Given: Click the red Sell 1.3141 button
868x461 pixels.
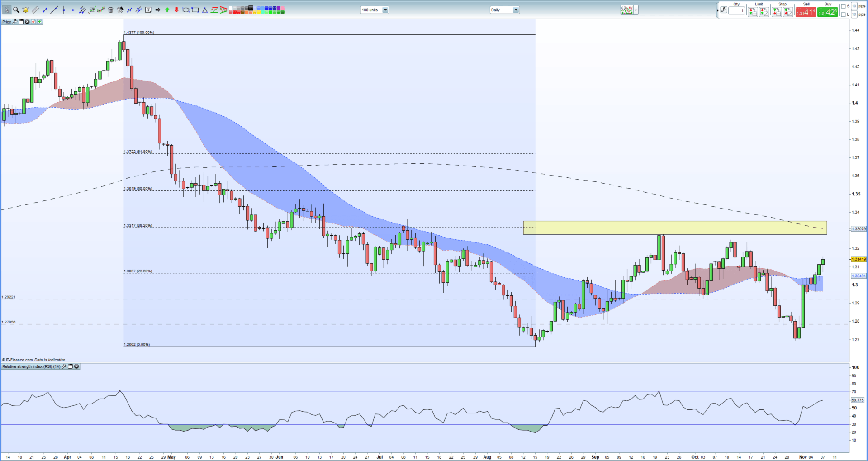Looking at the screenshot, I should [806, 12].
